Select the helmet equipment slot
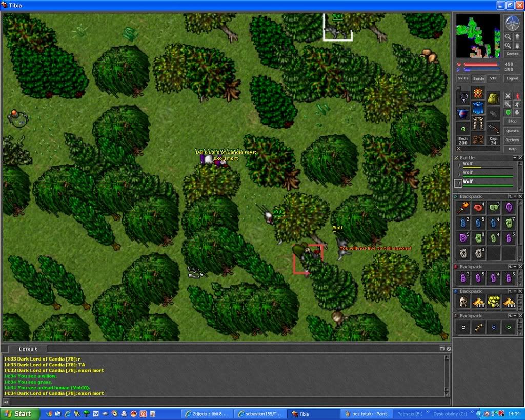 [478, 93]
